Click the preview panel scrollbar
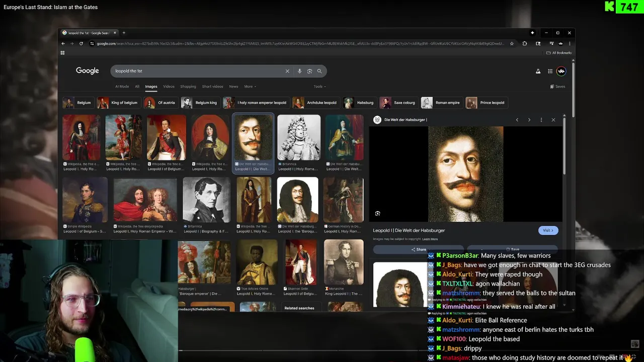The image size is (644, 362). (x=564, y=146)
